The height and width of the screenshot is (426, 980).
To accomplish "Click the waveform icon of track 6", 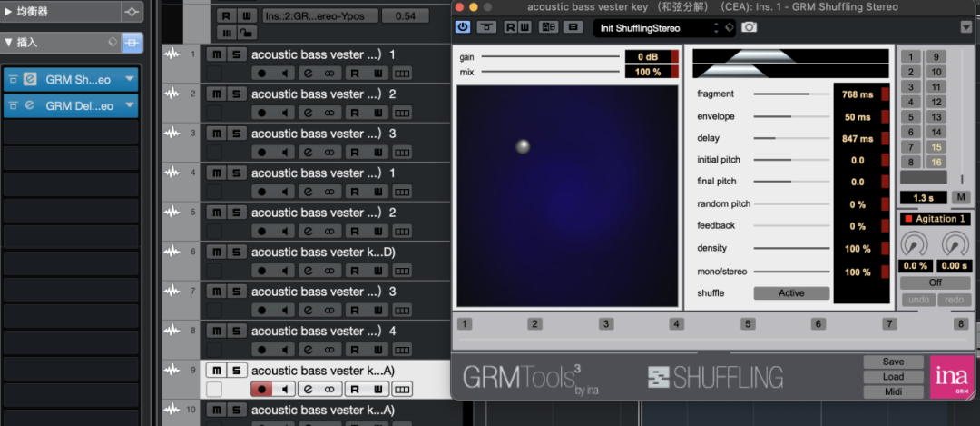I will (x=171, y=252).
